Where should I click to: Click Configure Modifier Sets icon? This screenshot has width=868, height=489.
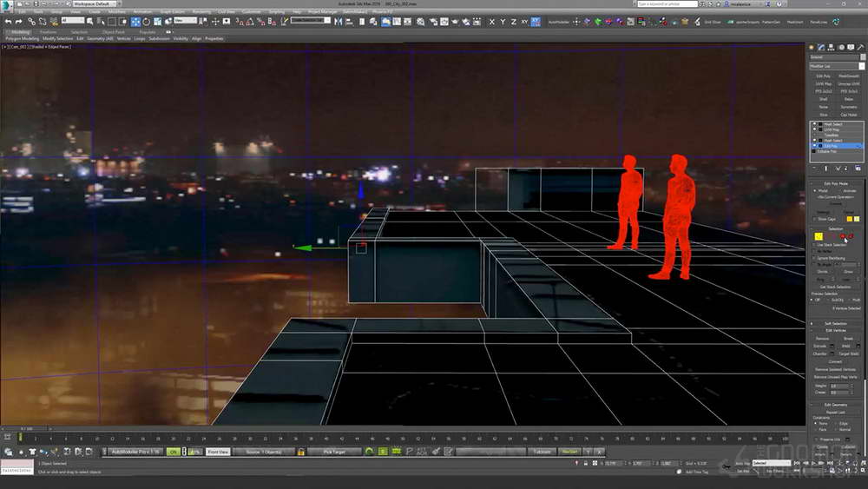coord(858,169)
